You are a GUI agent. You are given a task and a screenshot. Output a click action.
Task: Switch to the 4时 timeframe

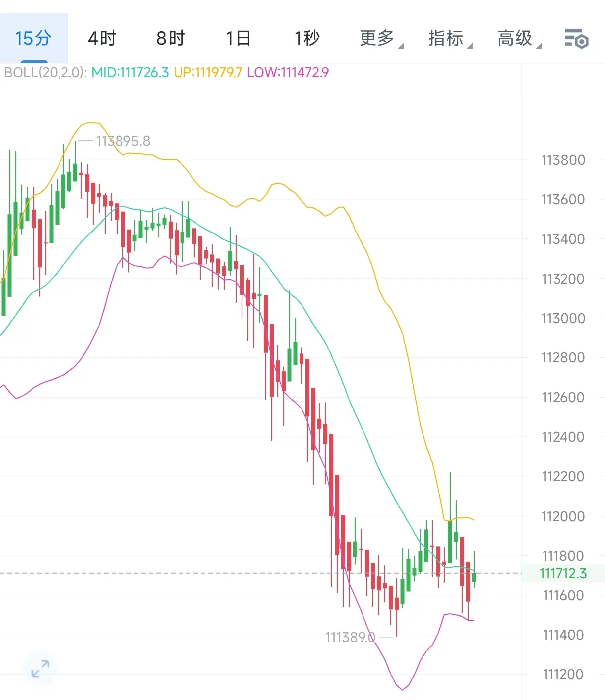102,38
